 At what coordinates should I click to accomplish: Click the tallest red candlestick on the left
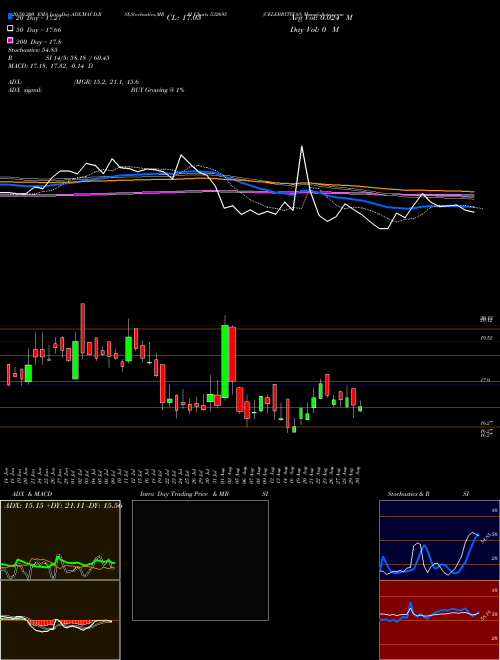[x=82, y=329]
